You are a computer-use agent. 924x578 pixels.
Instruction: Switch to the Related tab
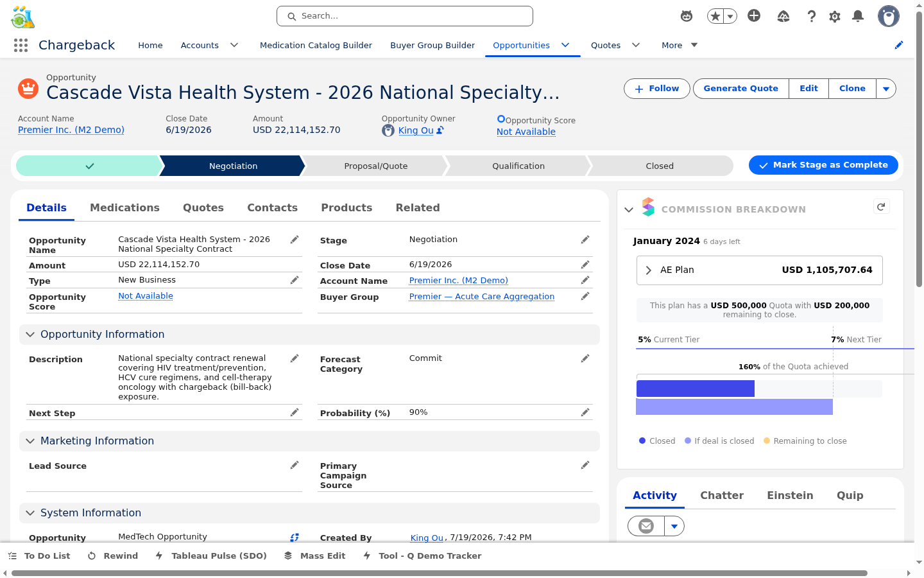pos(418,207)
